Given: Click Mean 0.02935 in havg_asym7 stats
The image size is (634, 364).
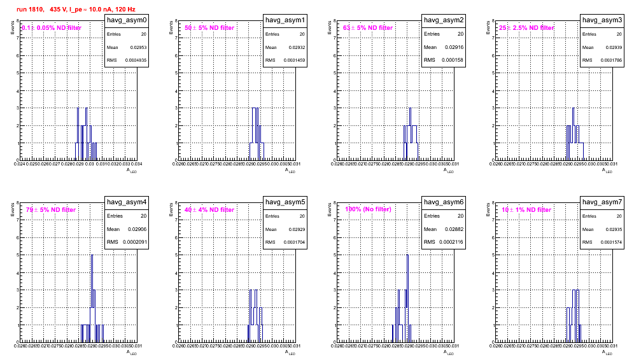Looking at the screenshot, I should point(602,229).
